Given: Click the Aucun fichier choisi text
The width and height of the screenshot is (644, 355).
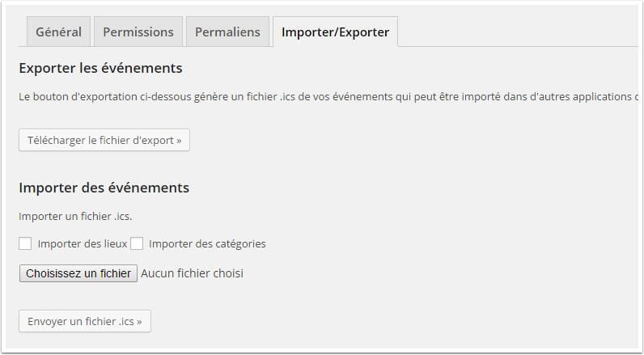Looking at the screenshot, I should [192, 273].
